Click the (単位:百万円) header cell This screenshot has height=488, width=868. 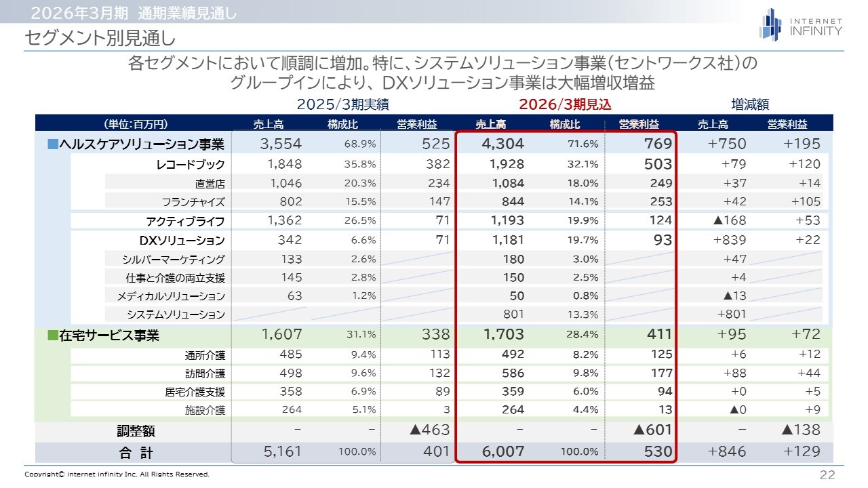click(136, 124)
